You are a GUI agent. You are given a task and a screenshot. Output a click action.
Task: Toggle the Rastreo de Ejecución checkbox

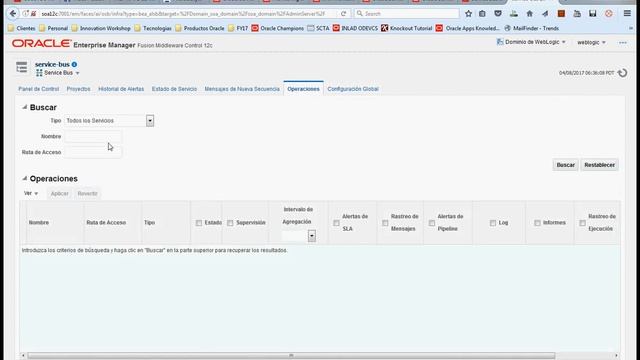(x=582, y=223)
